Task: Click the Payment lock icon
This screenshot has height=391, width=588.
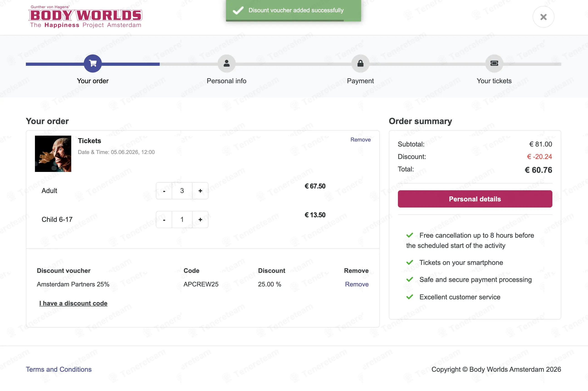Action: click(x=360, y=63)
